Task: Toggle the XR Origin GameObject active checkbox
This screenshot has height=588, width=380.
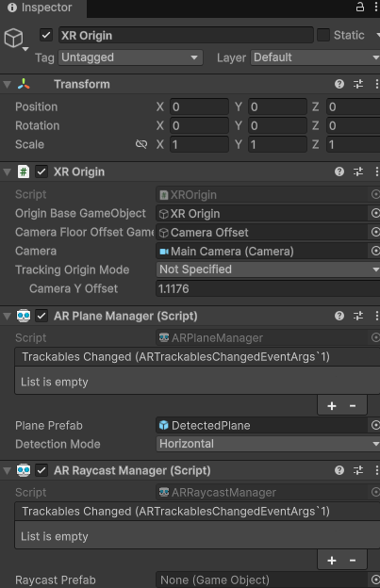Action: [46, 35]
